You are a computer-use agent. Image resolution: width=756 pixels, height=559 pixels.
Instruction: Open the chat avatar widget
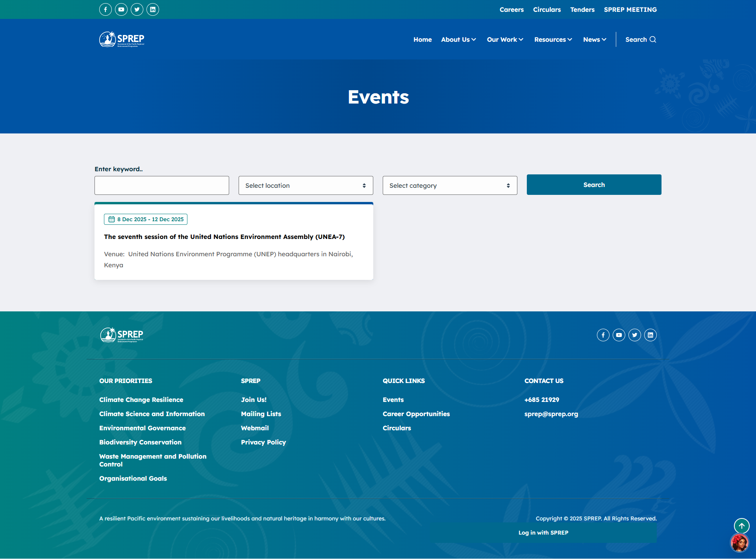point(739,543)
